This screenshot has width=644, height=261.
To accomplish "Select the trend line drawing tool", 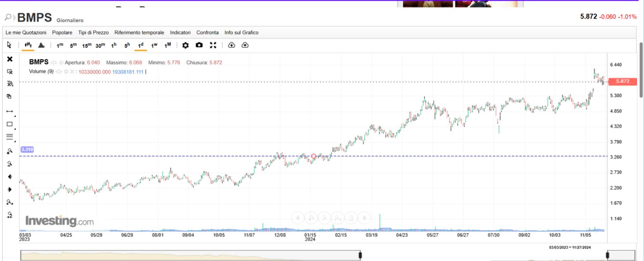I will click(9, 111).
